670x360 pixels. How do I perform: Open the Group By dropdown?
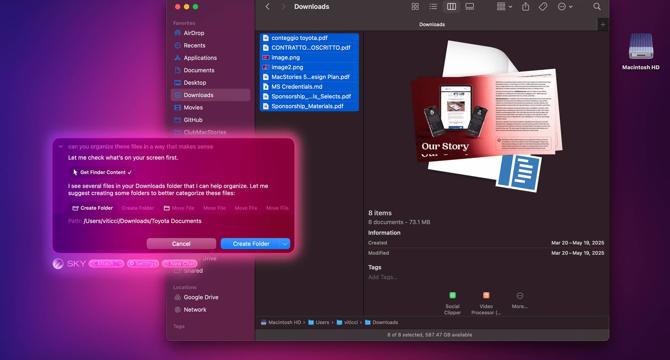pyautogui.click(x=504, y=6)
